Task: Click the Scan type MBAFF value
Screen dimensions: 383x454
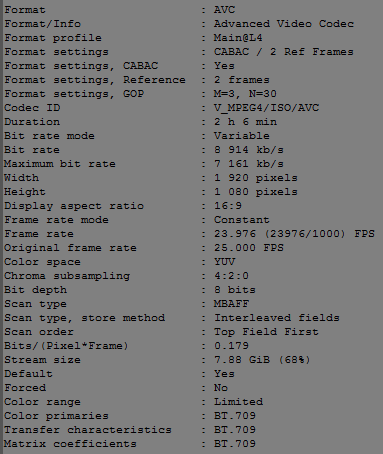Action: (x=231, y=304)
